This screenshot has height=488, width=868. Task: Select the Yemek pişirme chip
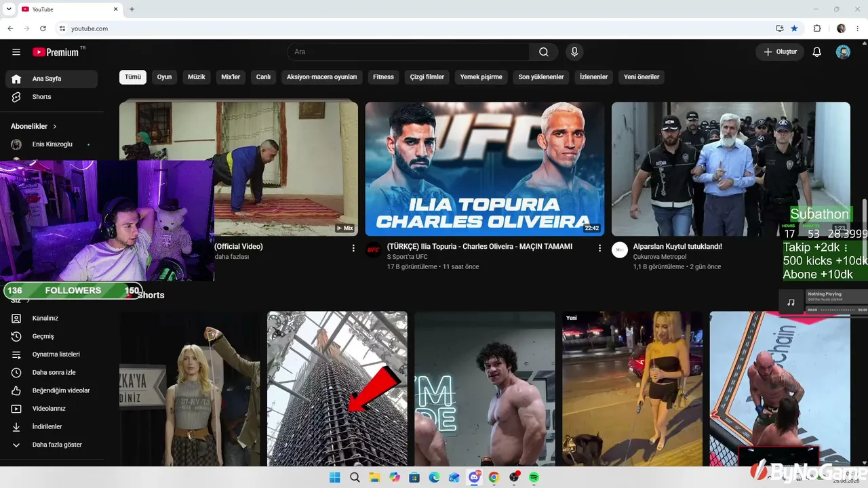click(481, 77)
